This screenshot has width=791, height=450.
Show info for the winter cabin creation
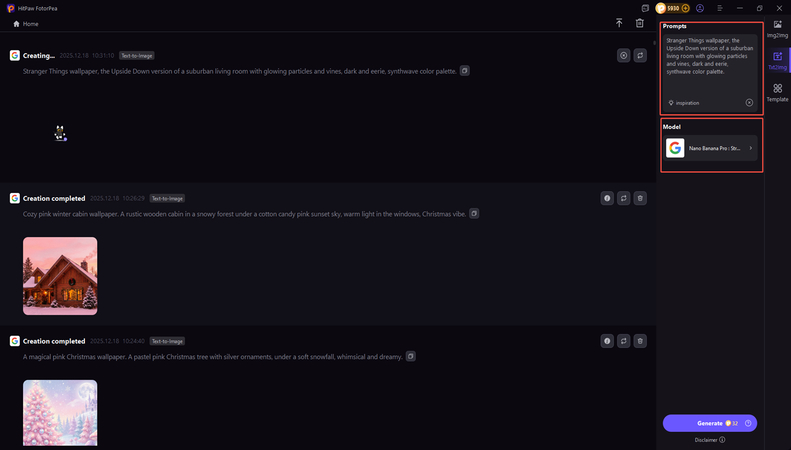[x=607, y=199]
